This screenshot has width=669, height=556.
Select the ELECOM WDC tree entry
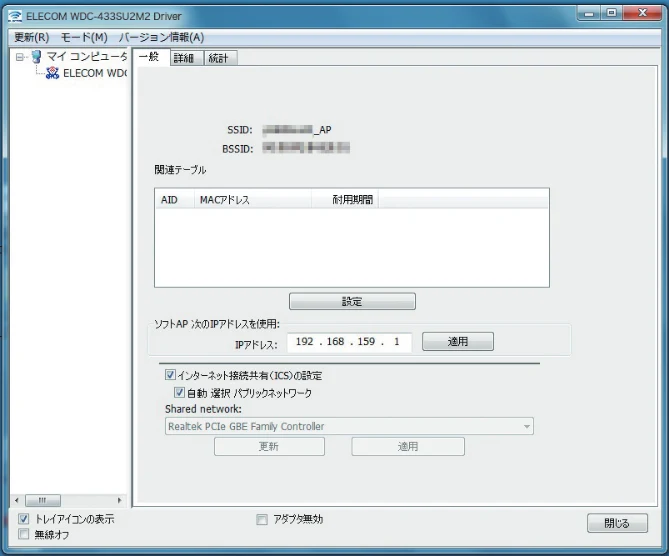pyautogui.click(x=95, y=73)
